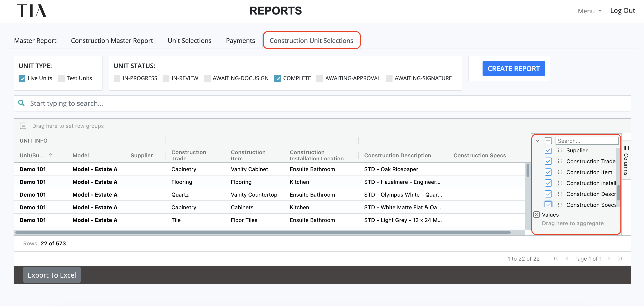
Task: Click the Values sigma icon
Action: click(537, 215)
